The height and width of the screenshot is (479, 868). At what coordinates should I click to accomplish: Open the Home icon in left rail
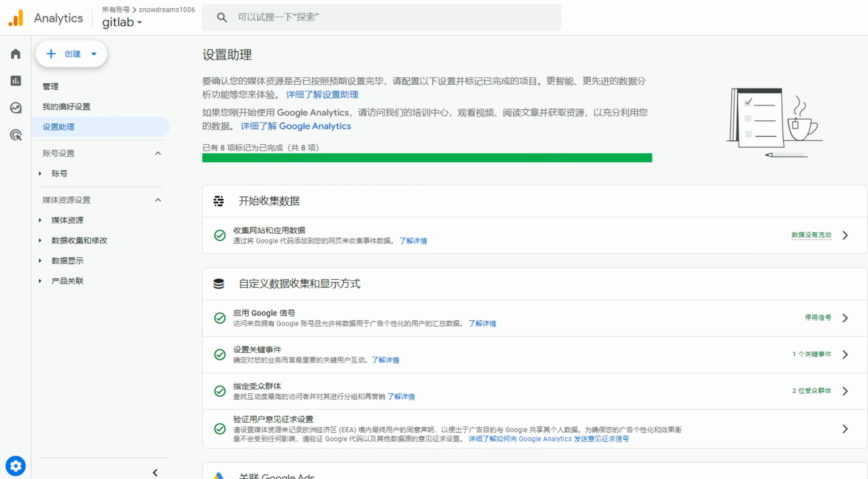tap(16, 54)
